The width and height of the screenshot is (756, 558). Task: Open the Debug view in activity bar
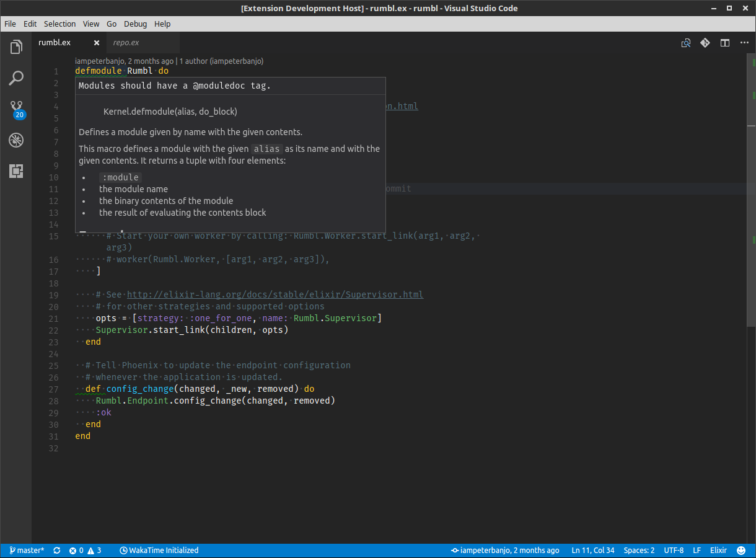(16, 140)
